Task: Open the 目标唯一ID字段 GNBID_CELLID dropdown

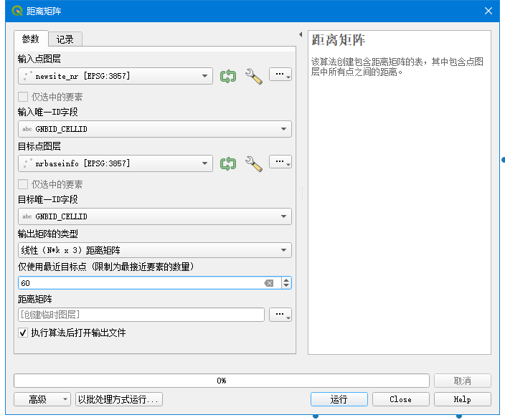Action: [x=155, y=216]
